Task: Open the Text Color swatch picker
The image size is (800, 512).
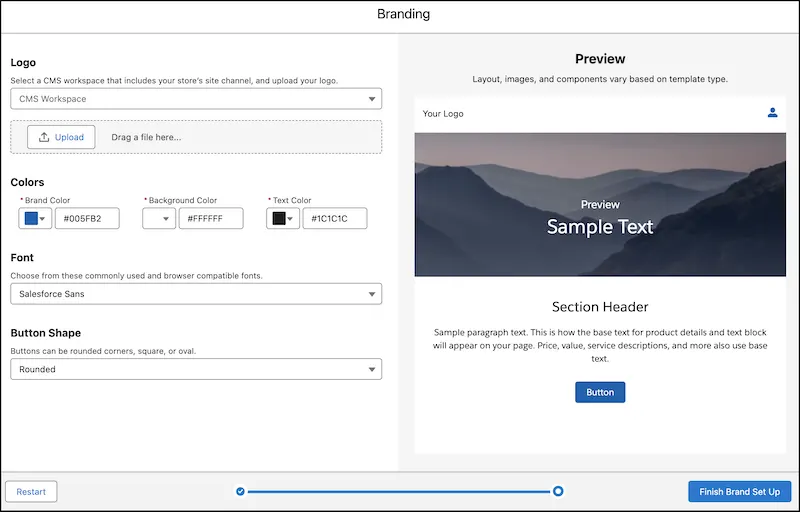Action: click(x=283, y=218)
